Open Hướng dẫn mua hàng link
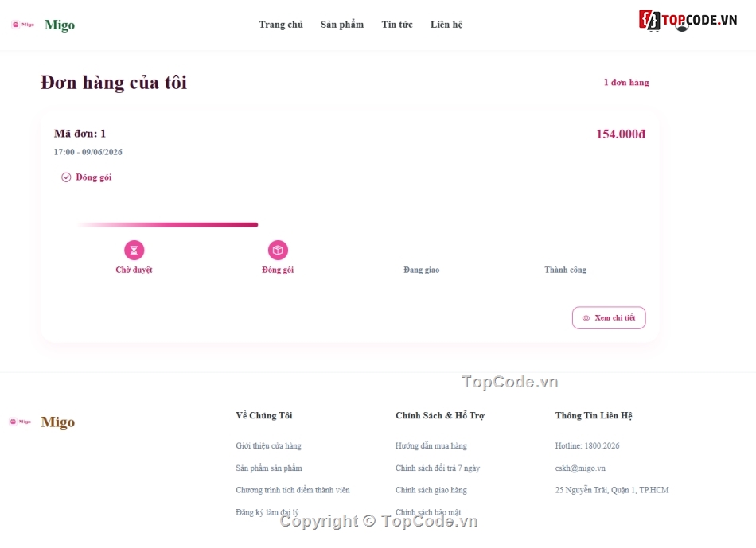 pos(431,446)
